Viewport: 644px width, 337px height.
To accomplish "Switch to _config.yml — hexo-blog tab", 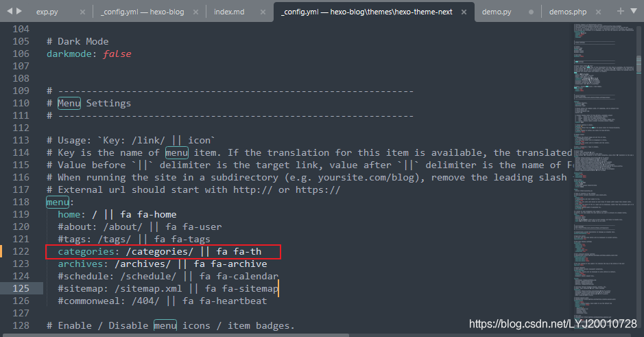I will 143,12.
